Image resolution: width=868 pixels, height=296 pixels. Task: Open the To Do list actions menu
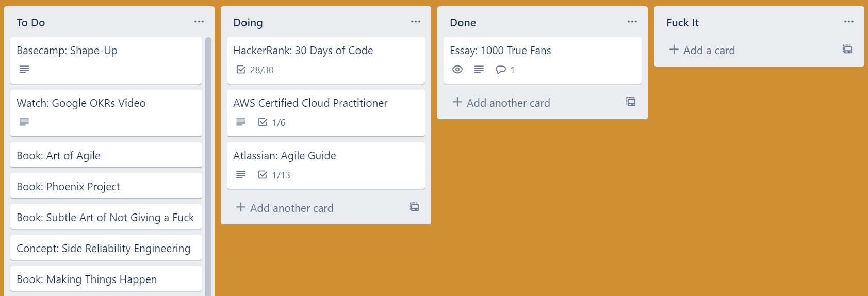(199, 22)
